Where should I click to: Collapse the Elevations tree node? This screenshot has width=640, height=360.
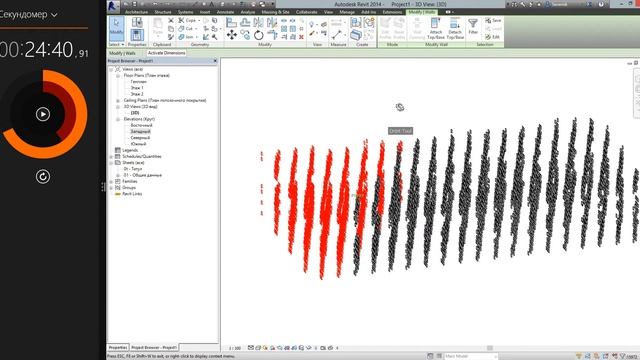[x=118, y=119]
